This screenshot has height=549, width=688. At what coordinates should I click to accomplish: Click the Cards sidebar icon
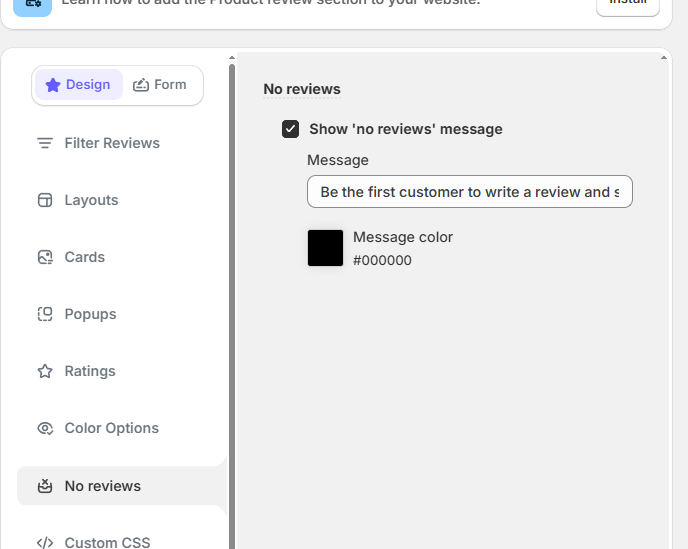point(45,257)
